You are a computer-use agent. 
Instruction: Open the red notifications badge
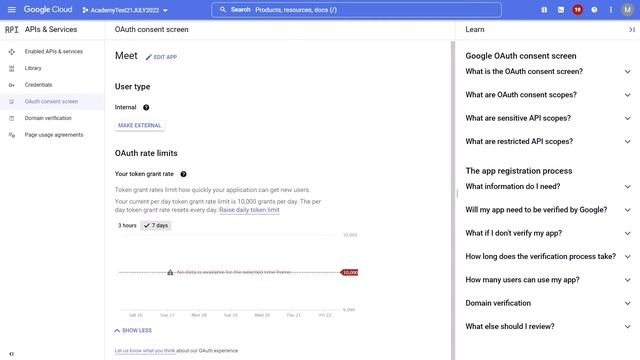[x=577, y=10]
